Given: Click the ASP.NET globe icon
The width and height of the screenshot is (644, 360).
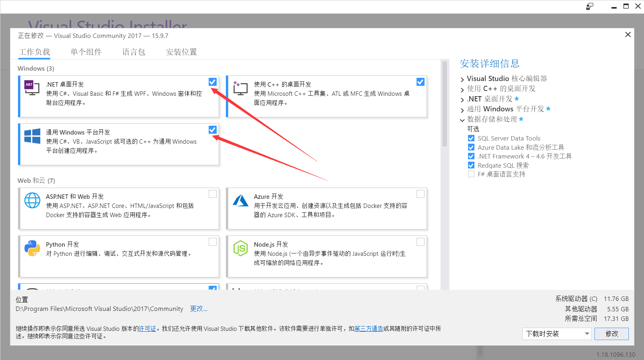Looking at the screenshot, I should click(32, 200).
